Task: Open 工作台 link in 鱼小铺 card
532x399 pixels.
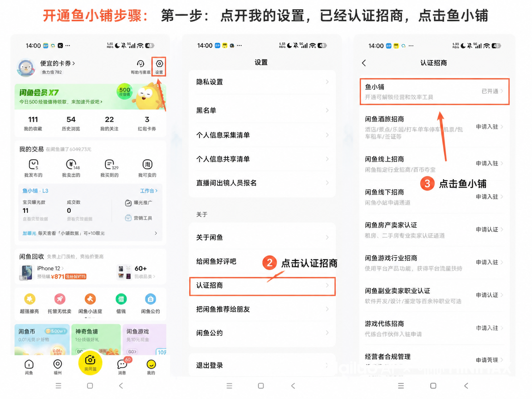Action: [149, 191]
